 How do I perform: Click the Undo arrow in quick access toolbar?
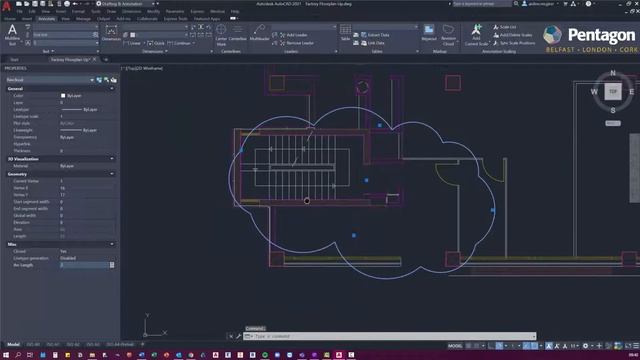coord(75,4)
